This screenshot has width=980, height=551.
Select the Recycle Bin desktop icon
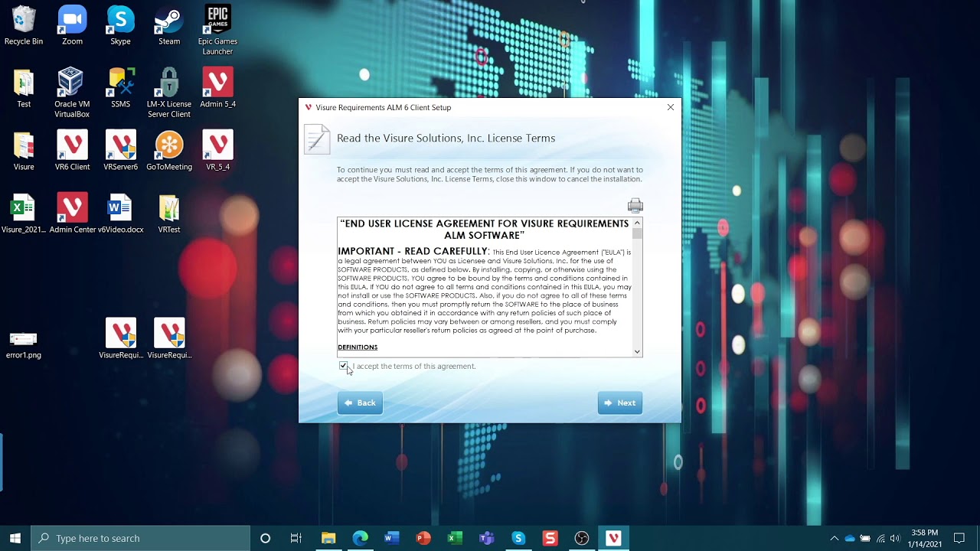24,26
